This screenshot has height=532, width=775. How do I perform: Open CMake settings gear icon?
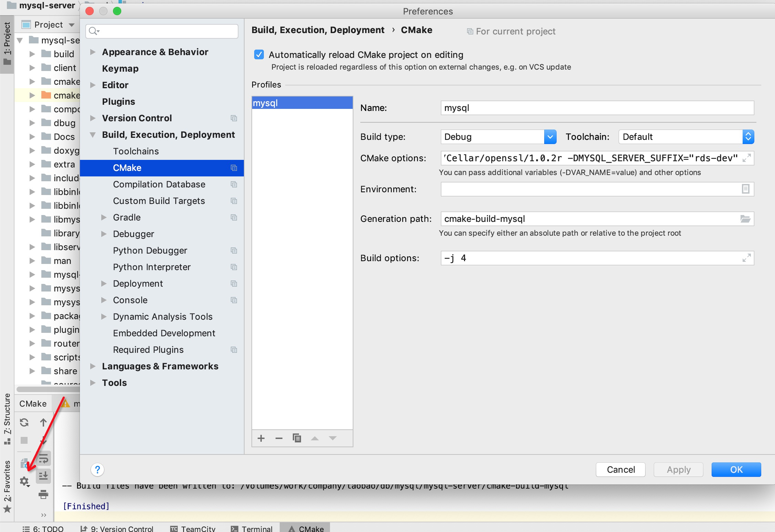[x=24, y=481]
